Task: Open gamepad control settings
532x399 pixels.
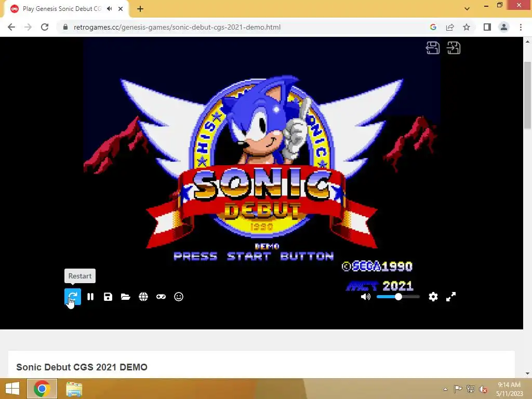Action: [x=161, y=297]
